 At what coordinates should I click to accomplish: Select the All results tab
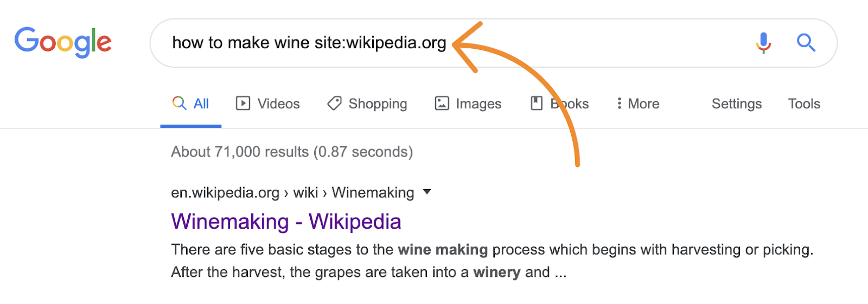point(191,104)
